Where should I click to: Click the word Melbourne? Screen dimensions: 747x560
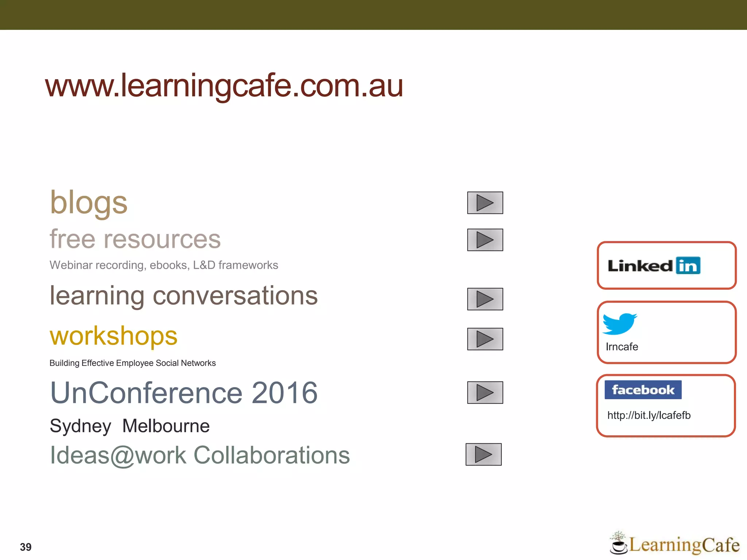166,426
